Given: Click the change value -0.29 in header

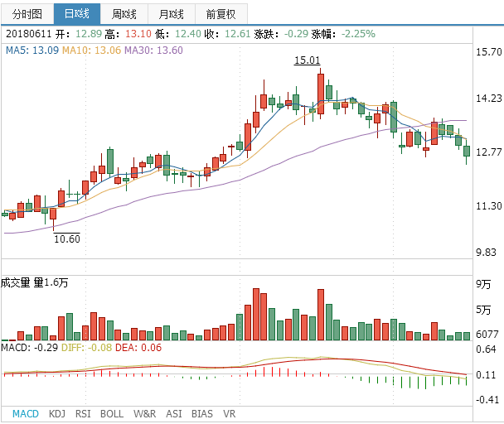Looking at the screenshot, I should (297, 34).
